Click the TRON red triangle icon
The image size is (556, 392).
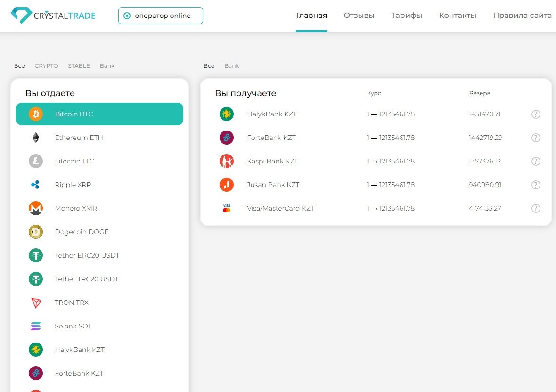point(36,302)
